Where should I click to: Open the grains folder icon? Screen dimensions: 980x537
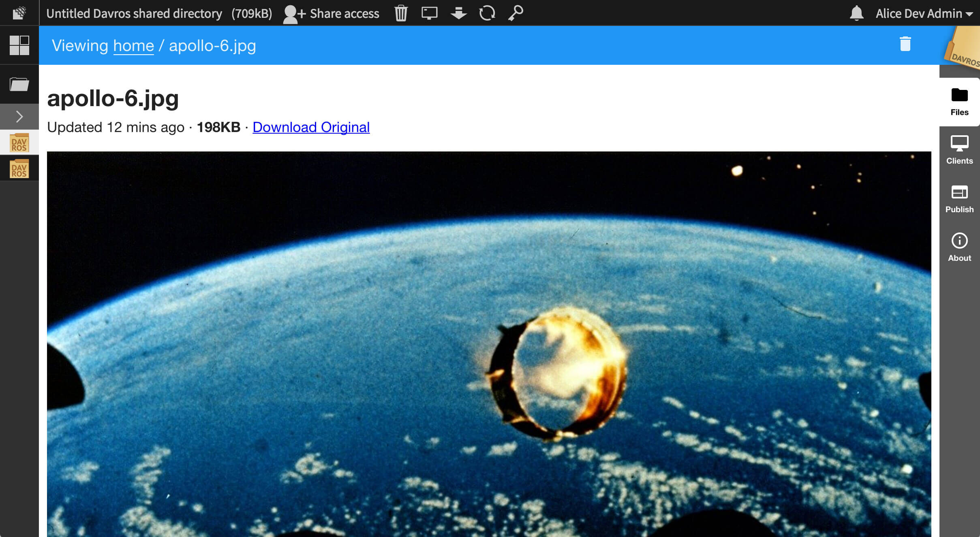point(19,84)
